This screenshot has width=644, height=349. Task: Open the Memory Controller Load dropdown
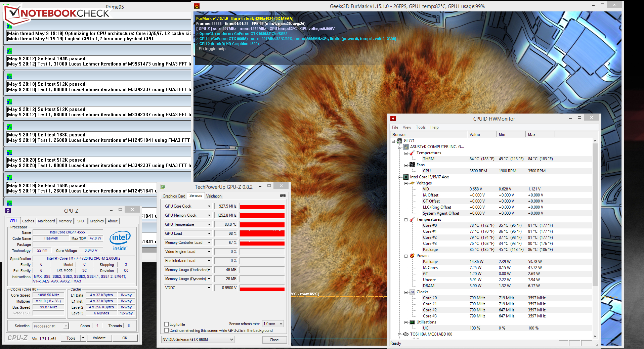coord(209,243)
